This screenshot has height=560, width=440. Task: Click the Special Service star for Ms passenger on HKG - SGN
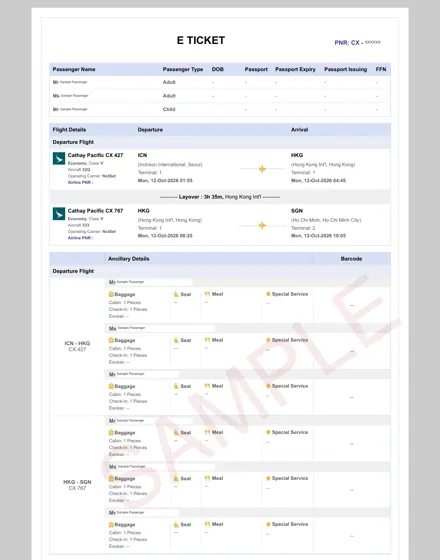[268, 478]
